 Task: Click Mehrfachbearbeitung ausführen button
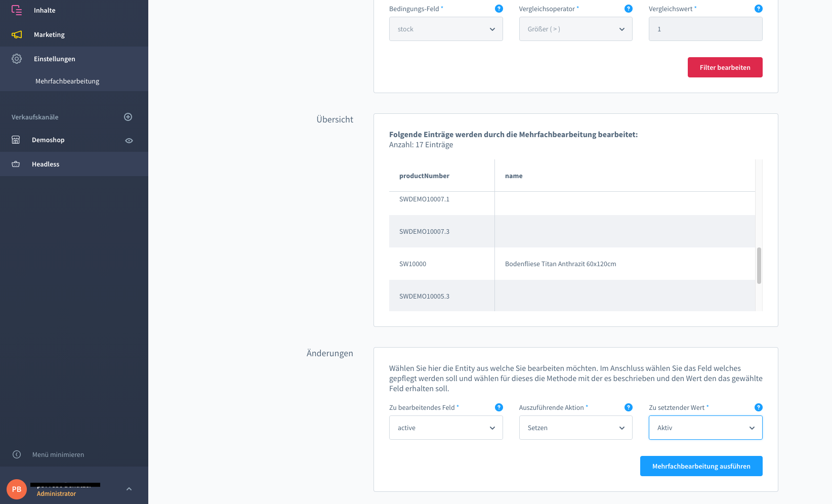click(701, 466)
